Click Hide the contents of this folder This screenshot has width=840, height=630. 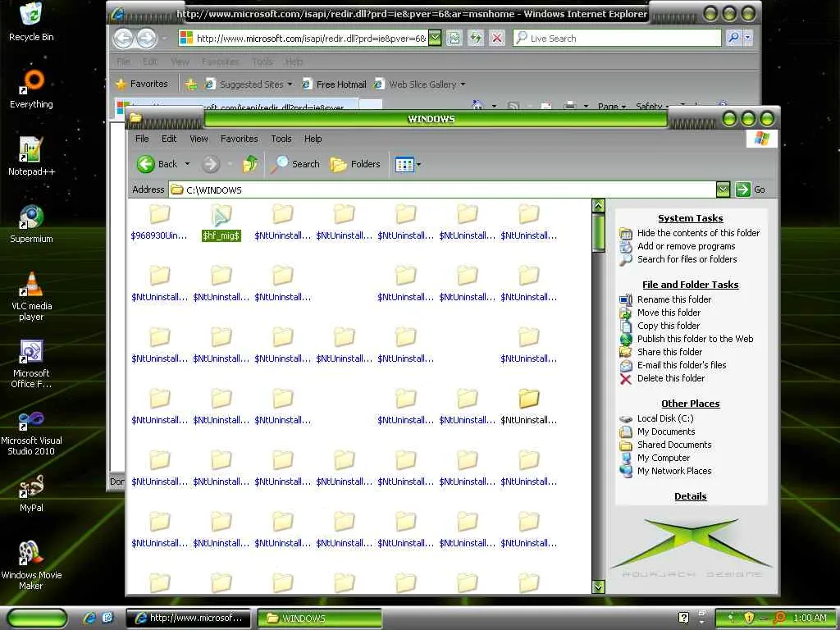[698, 233]
